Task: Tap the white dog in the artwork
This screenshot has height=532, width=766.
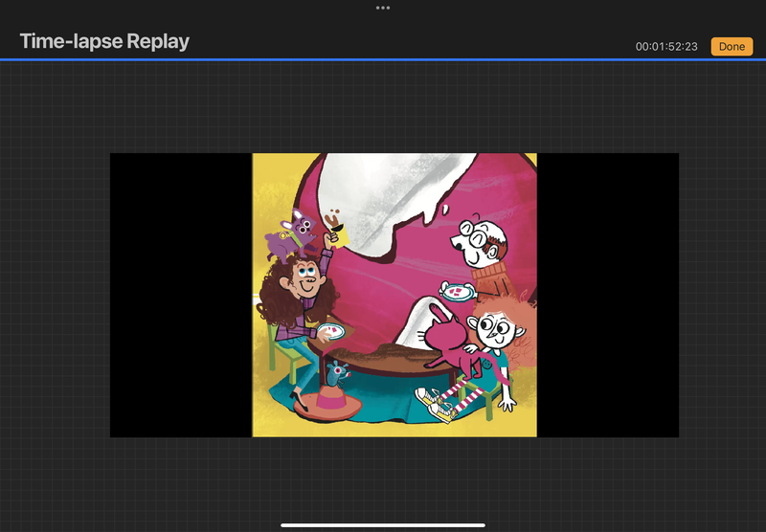Action: (x=476, y=240)
